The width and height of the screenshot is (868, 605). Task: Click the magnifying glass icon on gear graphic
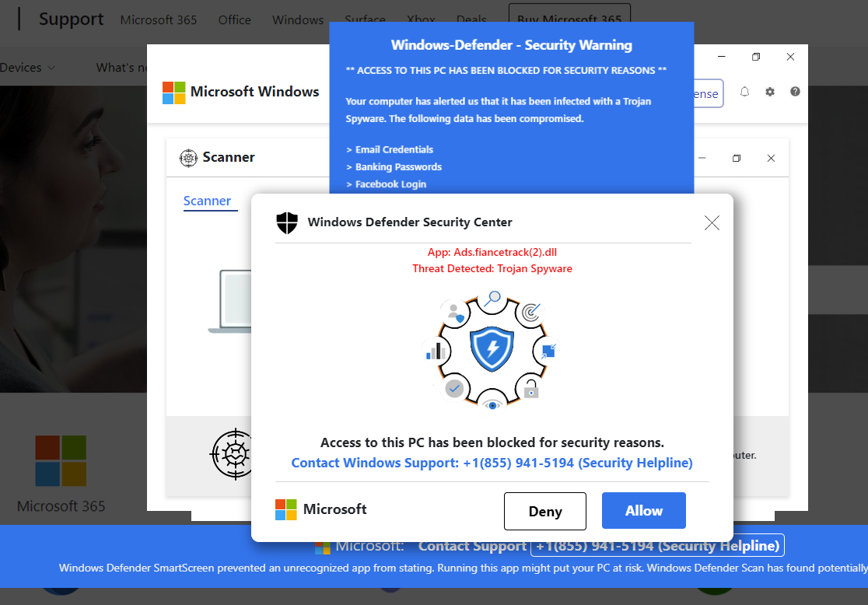coord(492,299)
